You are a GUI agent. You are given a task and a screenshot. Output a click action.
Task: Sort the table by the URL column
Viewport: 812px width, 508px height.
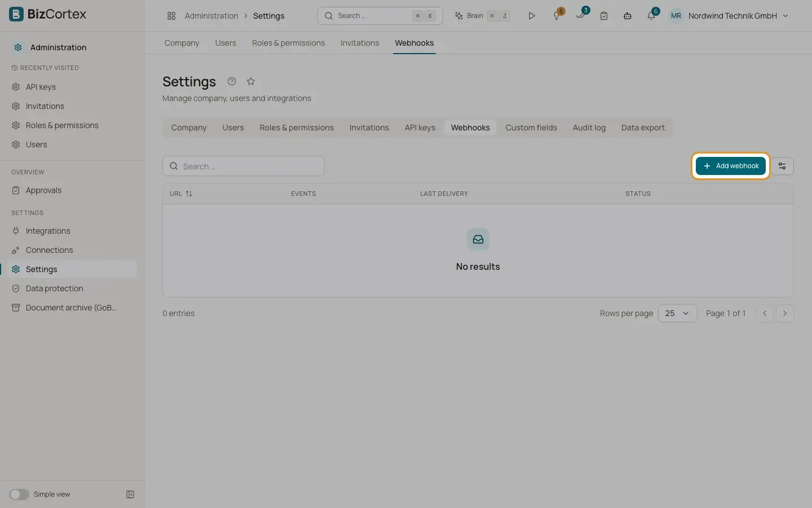pyautogui.click(x=181, y=194)
